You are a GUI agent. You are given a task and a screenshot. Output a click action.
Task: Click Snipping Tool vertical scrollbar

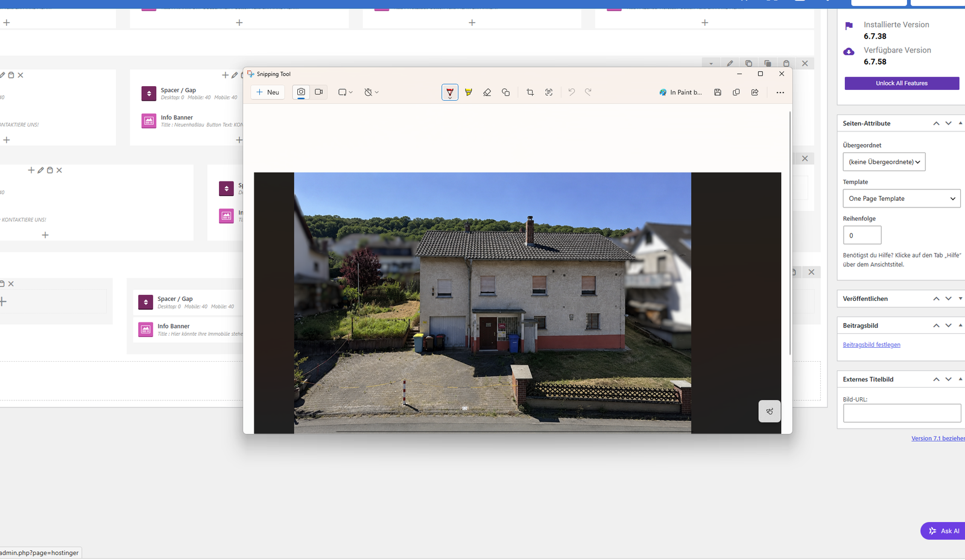click(789, 232)
